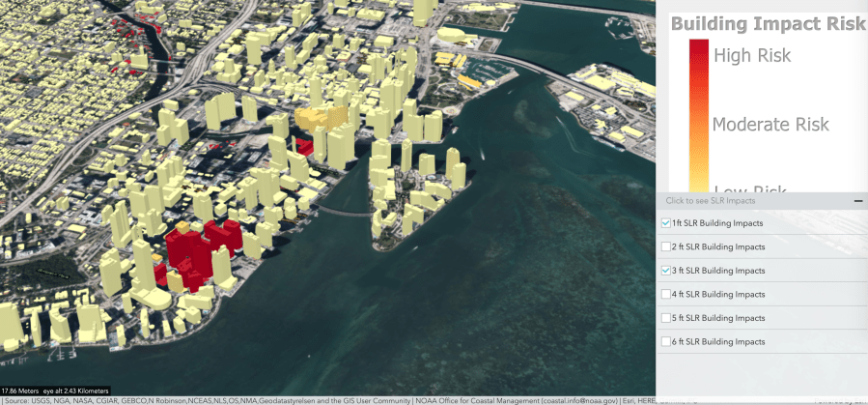Turn on 5 ft SLR Building Impacts
The height and width of the screenshot is (405, 868).
click(666, 318)
